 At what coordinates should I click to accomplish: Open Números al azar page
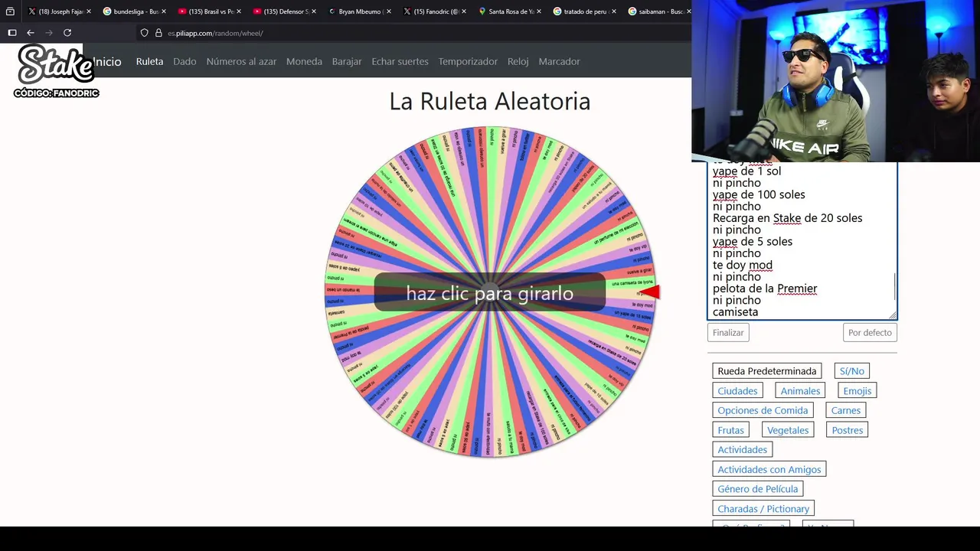click(x=241, y=61)
